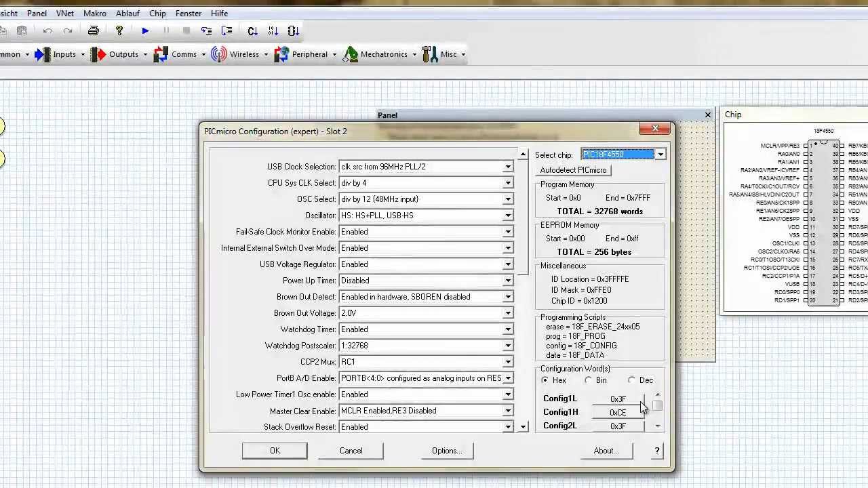868x488 pixels.
Task: Click the About... button
Action: point(606,451)
